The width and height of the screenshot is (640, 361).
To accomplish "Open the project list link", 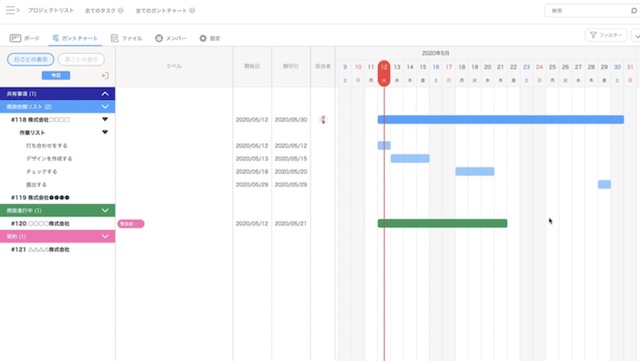I will pos(51,10).
